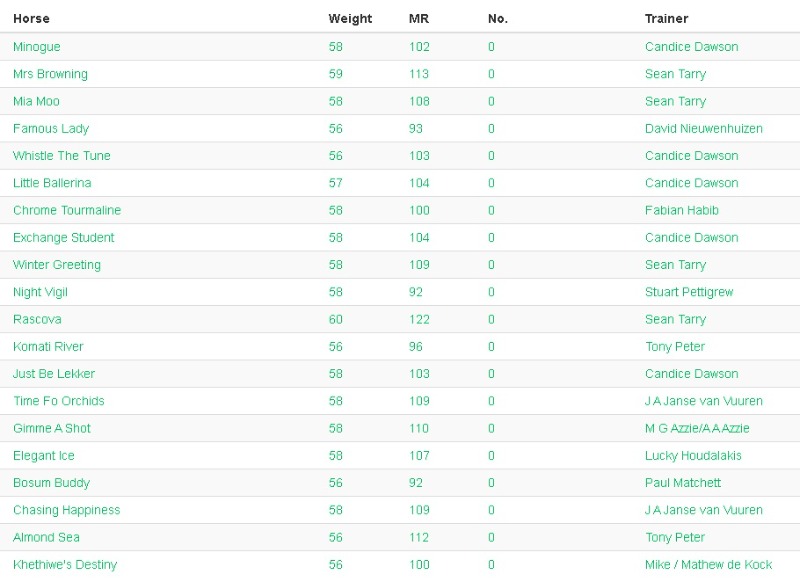Viewport: 800px width, 578px height.
Task: Open the Minogue horse link
Action: 37,47
